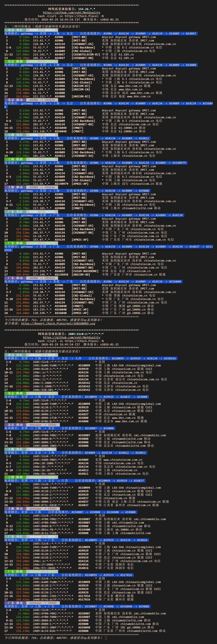Screen dimensions: 217x644
Task: Click the [CHINATELECOM-BJ] network name
Action: coord(86,54)
